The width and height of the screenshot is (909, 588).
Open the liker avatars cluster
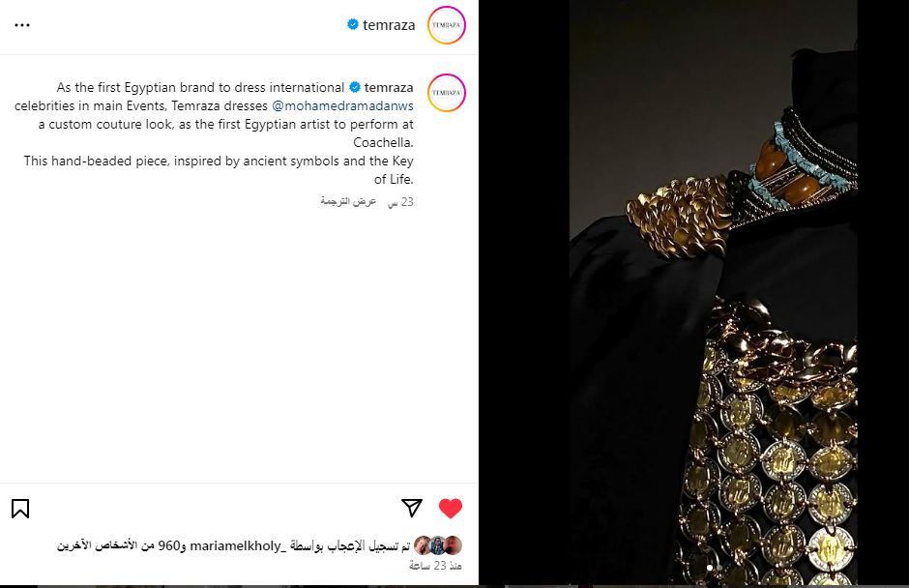[438, 545]
